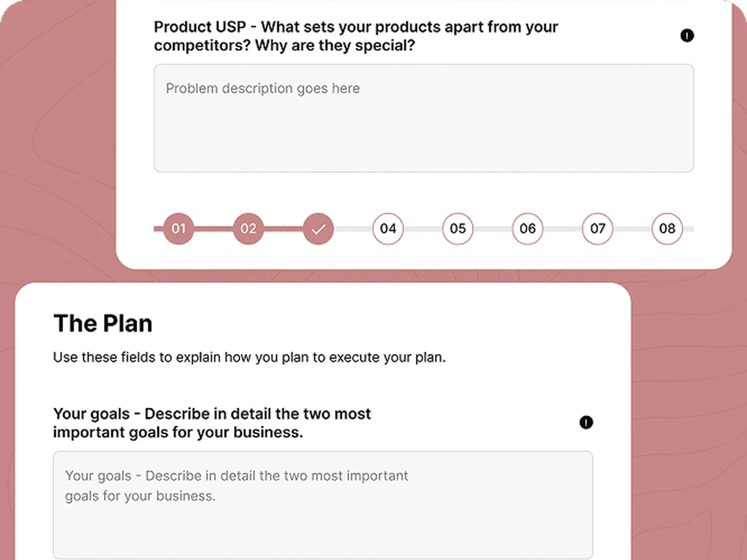Skip to final step 08
Viewport: 747px width, 560px height.
pyautogui.click(x=667, y=229)
